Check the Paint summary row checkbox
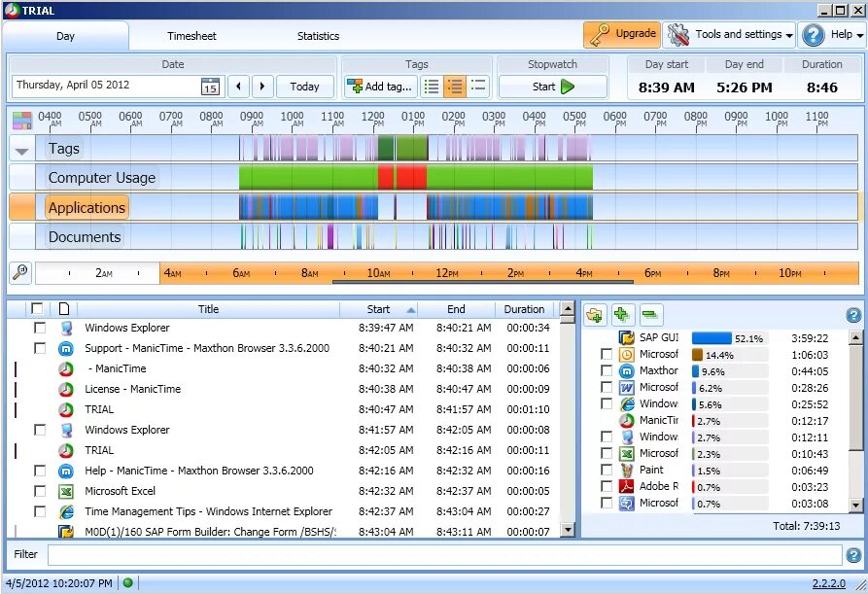This screenshot has height=594, width=868. [x=607, y=470]
